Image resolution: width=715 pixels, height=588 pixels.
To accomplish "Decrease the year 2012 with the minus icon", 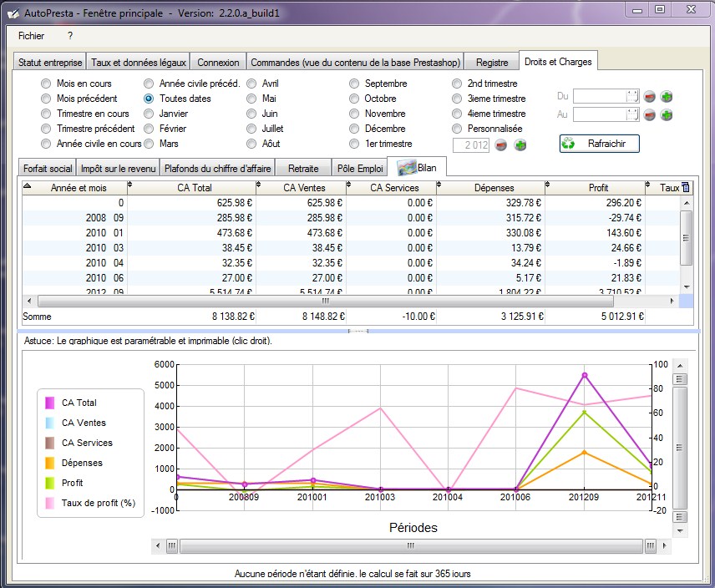I will (x=501, y=144).
